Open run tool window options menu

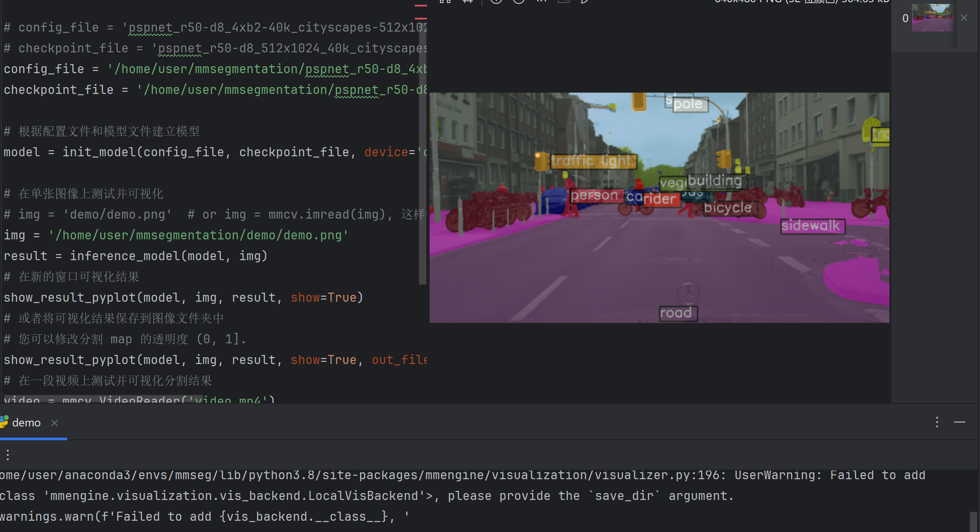click(937, 422)
